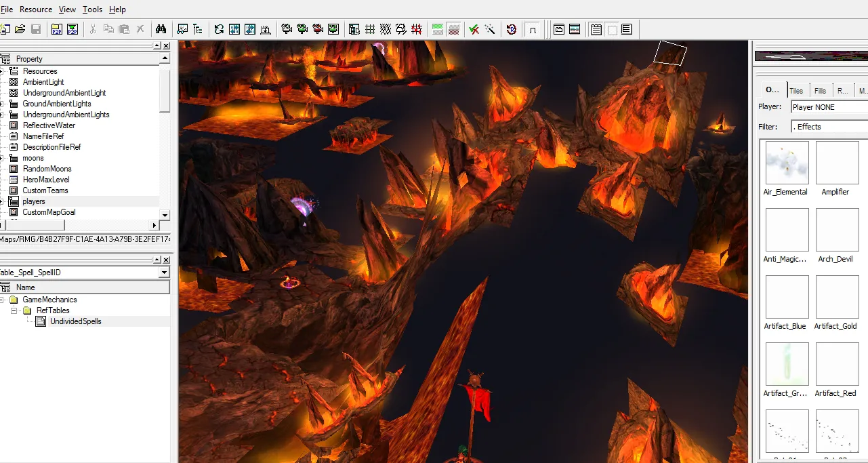Expand the Resources property node
The width and height of the screenshot is (868, 463).
2,71
